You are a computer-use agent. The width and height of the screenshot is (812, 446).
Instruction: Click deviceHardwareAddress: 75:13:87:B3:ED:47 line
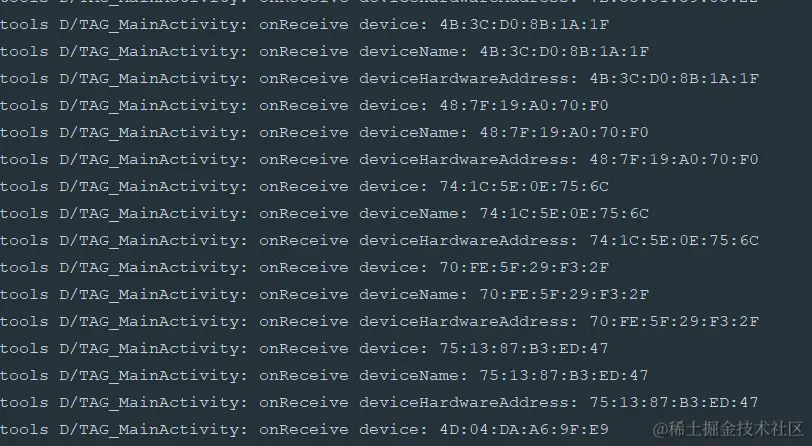point(380,402)
